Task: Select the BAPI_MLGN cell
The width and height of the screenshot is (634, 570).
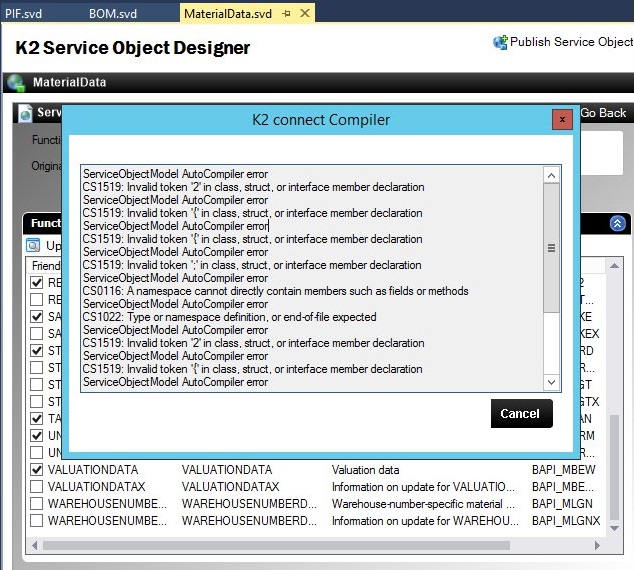Action: coord(562,504)
